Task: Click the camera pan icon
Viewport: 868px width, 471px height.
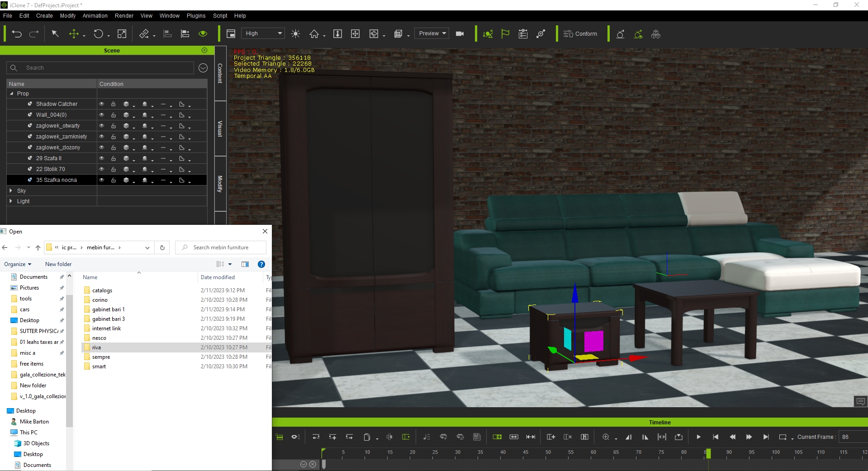Action: point(355,34)
